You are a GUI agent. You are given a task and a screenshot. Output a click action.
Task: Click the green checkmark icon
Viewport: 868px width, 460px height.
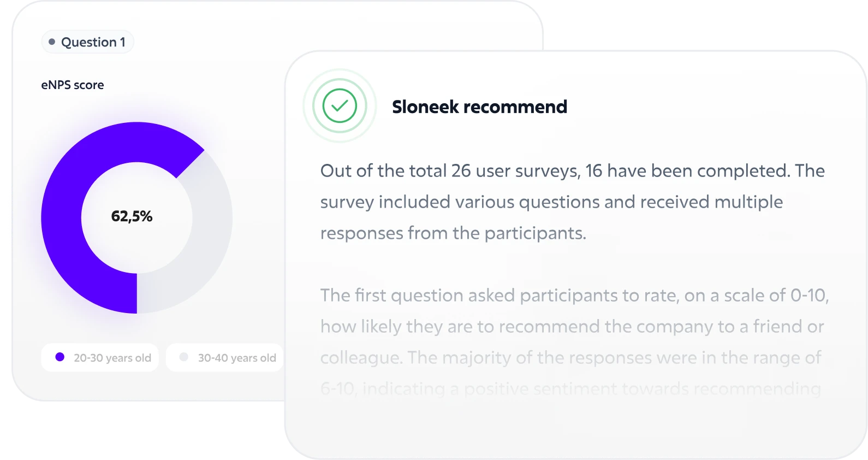tap(340, 106)
